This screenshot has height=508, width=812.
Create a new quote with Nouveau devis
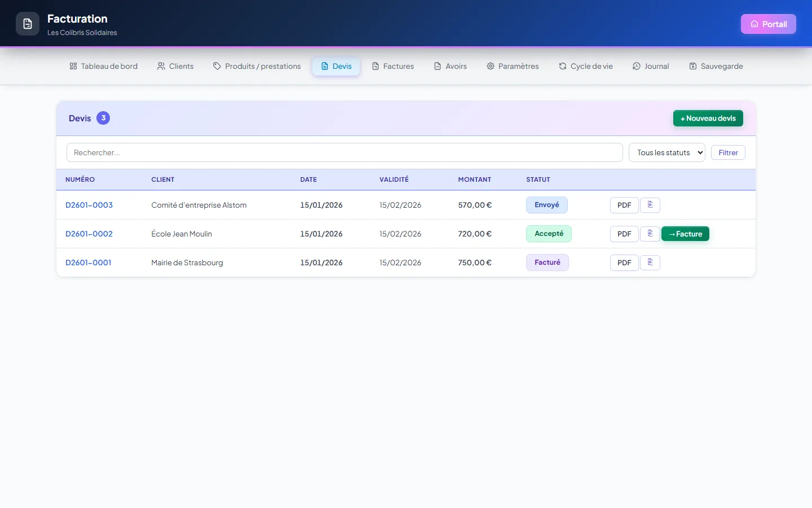[x=708, y=119]
